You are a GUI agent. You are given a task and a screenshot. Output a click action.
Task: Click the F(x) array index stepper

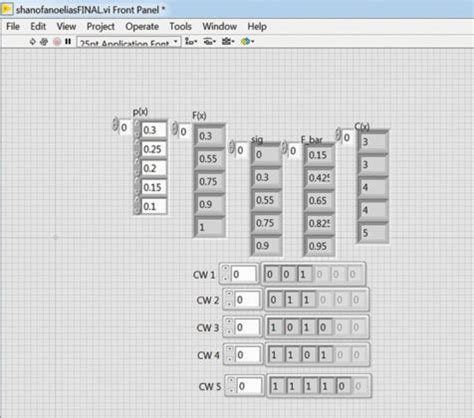coord(175,129)
